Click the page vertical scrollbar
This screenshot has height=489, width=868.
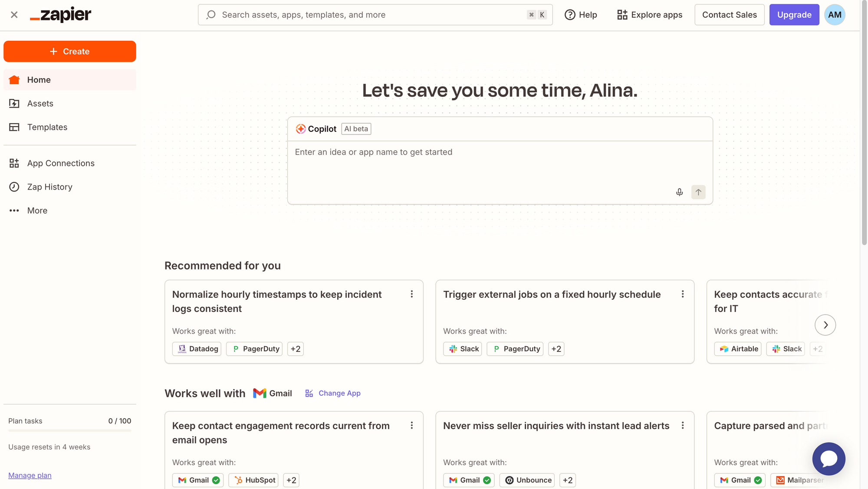(x=864, y=123)
